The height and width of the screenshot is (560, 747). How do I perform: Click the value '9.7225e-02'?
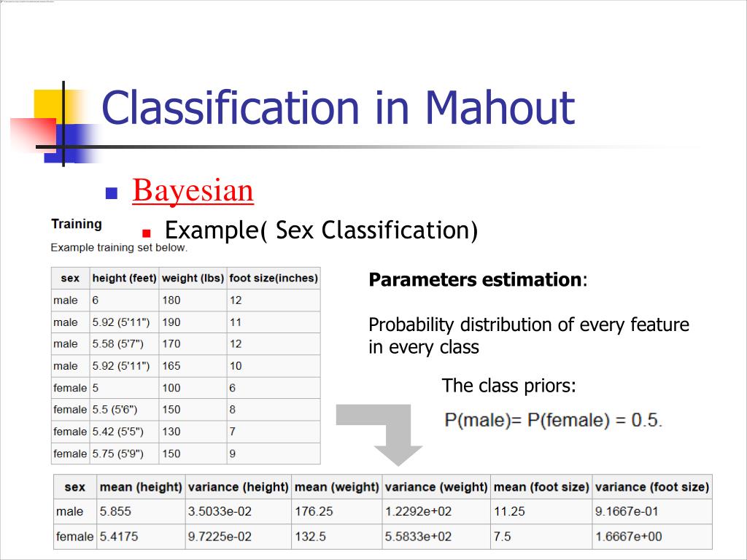tap(239, 537)
